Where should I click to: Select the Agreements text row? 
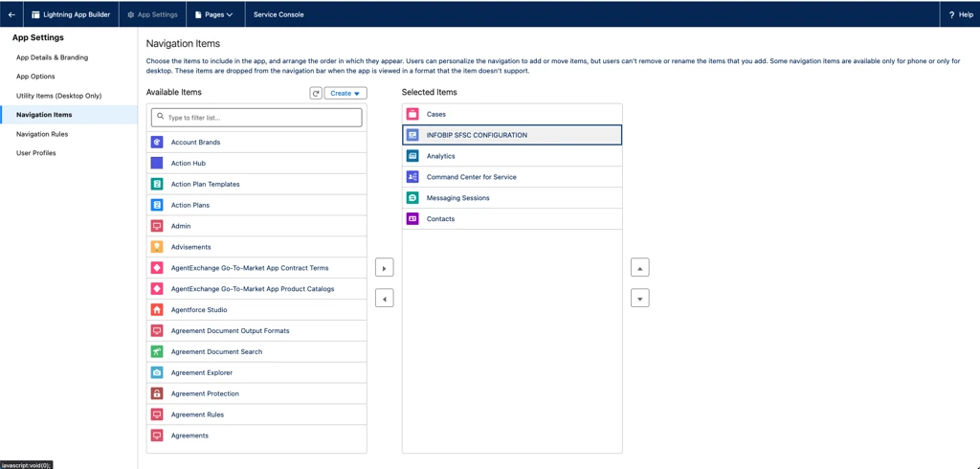click(x=189, y=435)
